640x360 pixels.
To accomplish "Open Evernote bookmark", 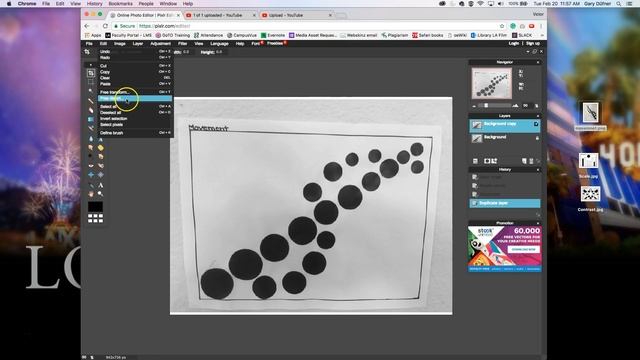I will pyautogui.click(x=273, y=36).
